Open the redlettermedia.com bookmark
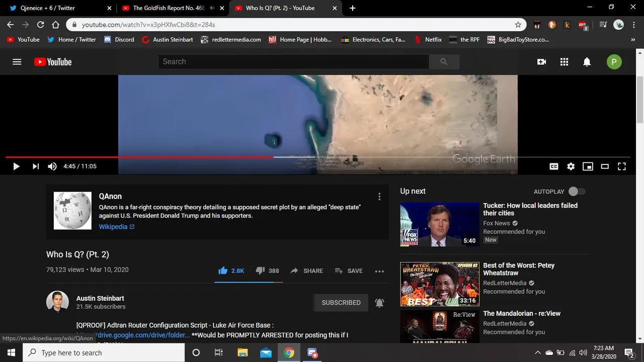The height and width of the screenshot is (362, 644). [230, 40]
